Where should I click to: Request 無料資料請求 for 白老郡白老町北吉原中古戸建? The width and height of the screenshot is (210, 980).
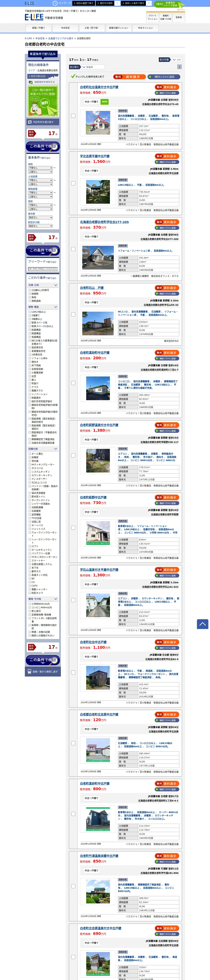click(167, 714)
